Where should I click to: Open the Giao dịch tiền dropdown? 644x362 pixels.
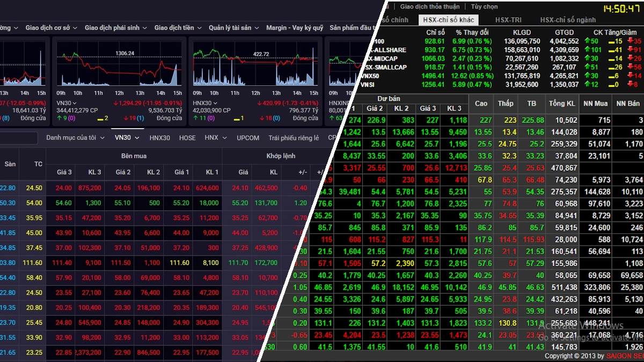point(178,28)
